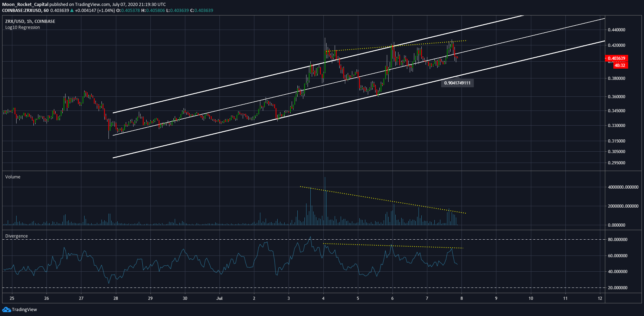Click the TradingView brand text at bottom
644x316 pixels.
coord(24,310)
